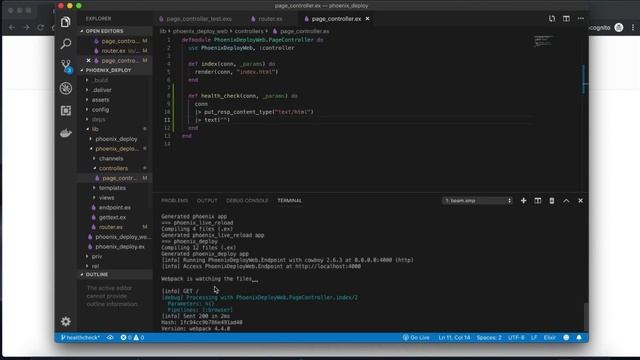The height and width of the screenshot is (360, 640).
Task: Open the editor More Actions menu
Action: coord(581,19)
